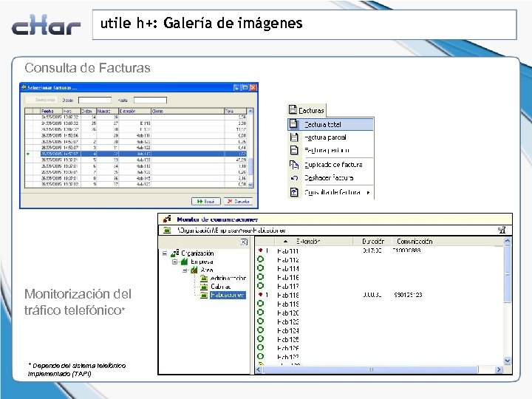Click left arrow of monitor horizontal scrollbar
Viewport: 532px width, 399px height.
pyautogui.click(x=259, y=369)
